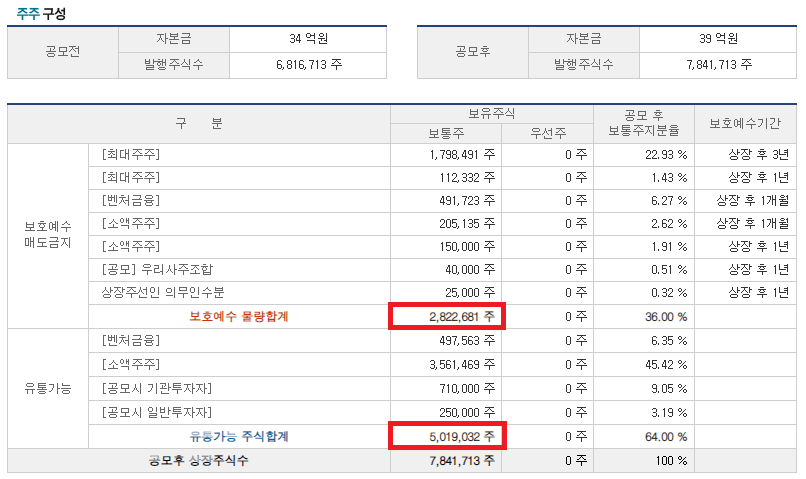Click the 우선주 sub-header

point(548,134)
